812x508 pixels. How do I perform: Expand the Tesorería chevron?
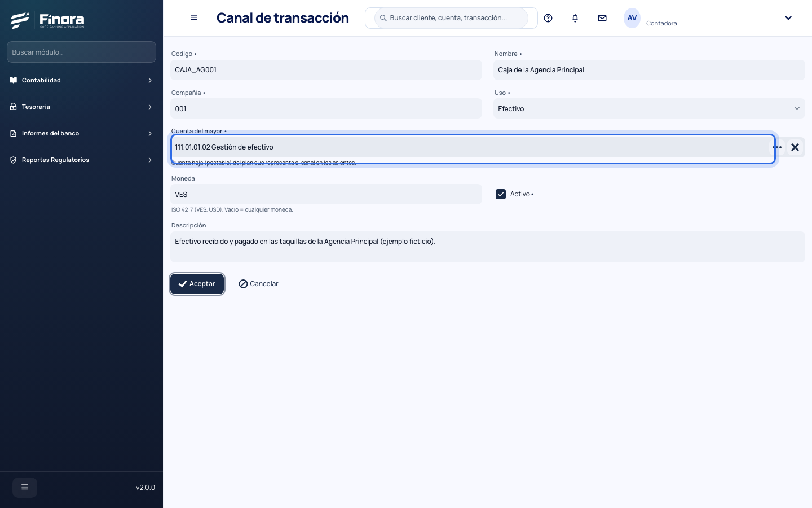click(x=150, y=107)
